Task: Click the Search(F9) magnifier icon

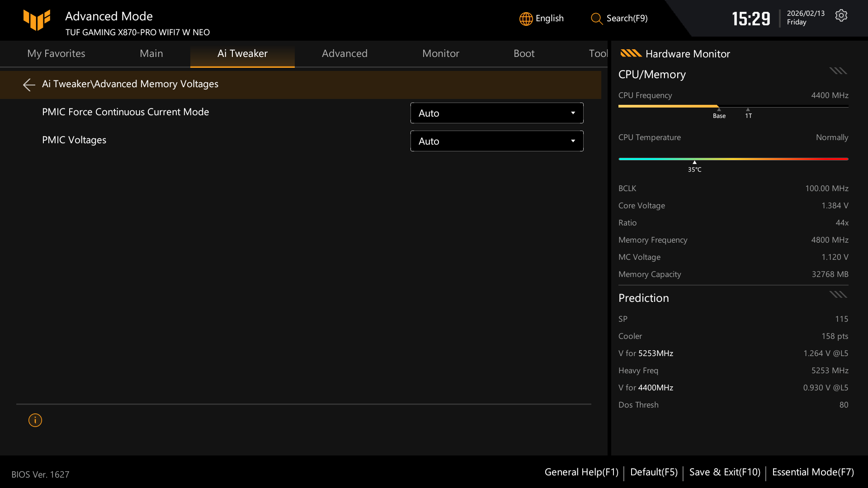Action: [x=596, y=19]
